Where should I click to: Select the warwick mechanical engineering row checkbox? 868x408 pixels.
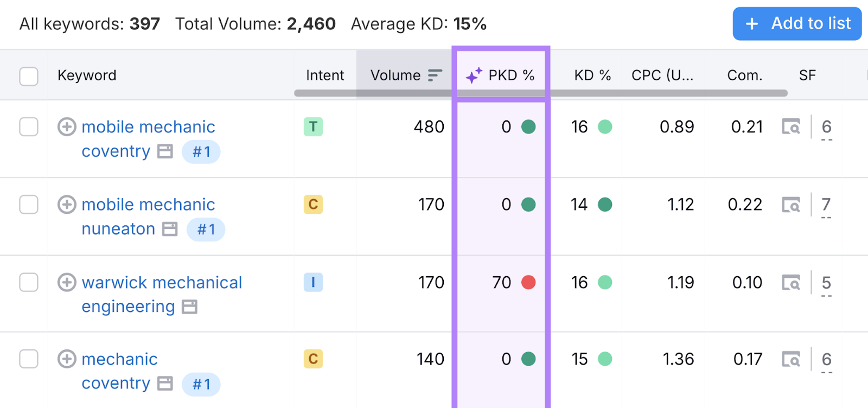tap(29, 283)
